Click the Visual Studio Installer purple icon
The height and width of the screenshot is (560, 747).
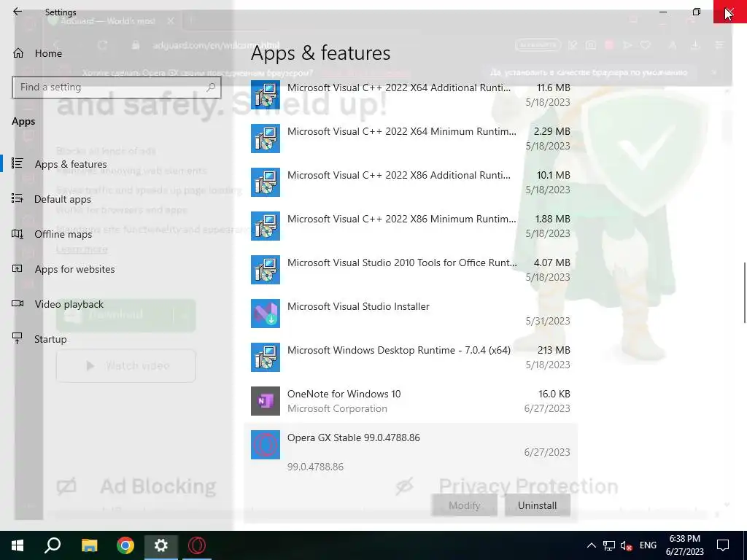pos(266,314)
